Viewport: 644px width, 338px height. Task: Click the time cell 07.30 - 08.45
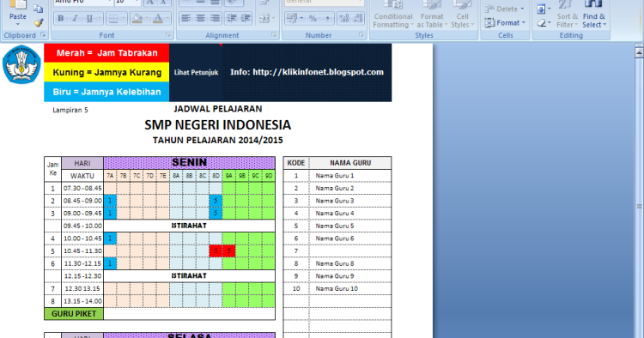pos(82,188)
